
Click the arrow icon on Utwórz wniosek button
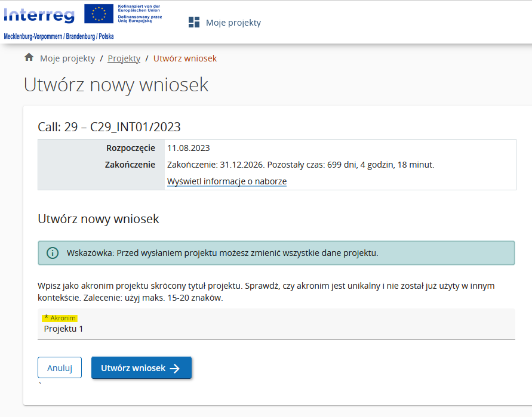point(175,368)
